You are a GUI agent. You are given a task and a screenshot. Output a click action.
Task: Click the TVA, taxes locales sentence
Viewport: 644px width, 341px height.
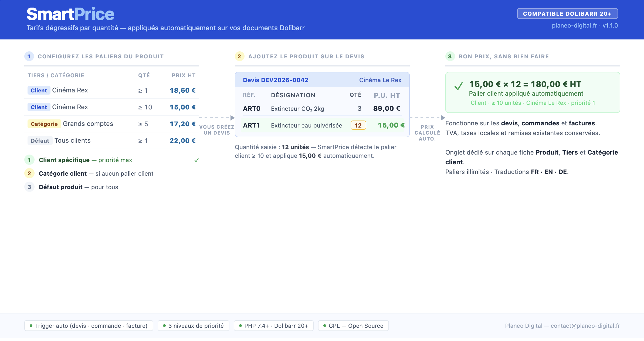(523, 133)
